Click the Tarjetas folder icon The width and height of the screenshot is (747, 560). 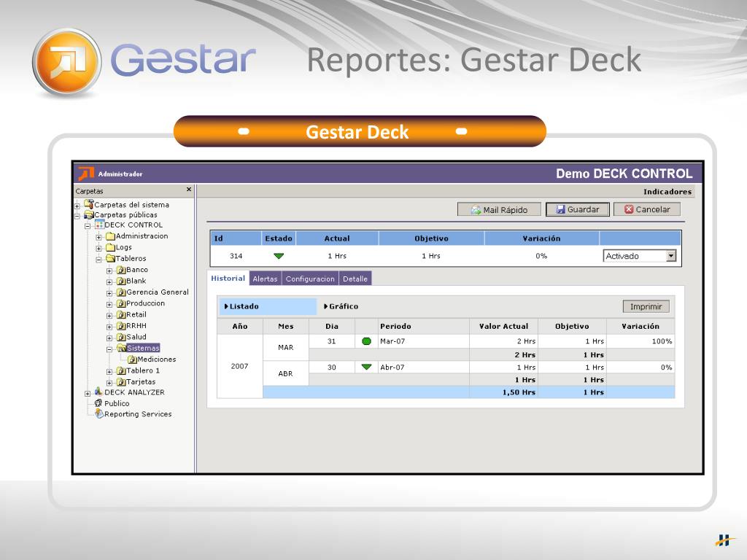tap(121, 382)
